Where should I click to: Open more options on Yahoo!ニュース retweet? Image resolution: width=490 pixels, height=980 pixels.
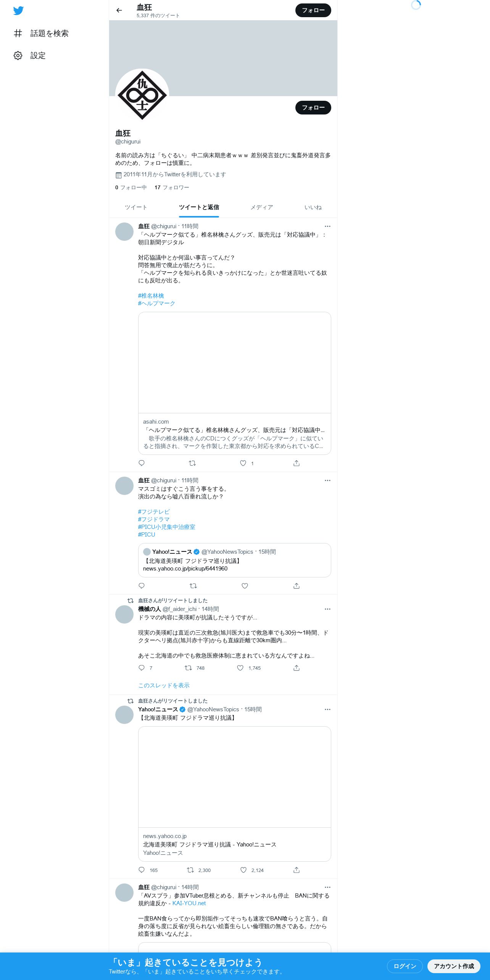327,709
